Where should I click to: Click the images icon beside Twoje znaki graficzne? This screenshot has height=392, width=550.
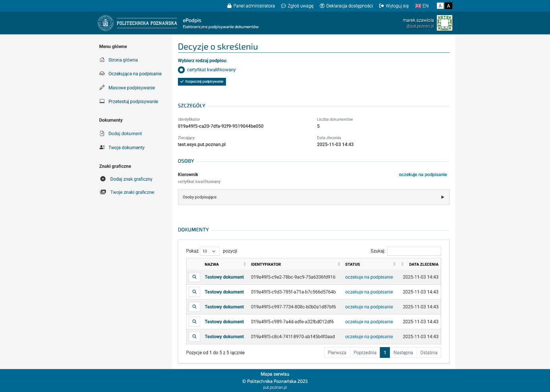pyautogui.click(x=103, y=192)
